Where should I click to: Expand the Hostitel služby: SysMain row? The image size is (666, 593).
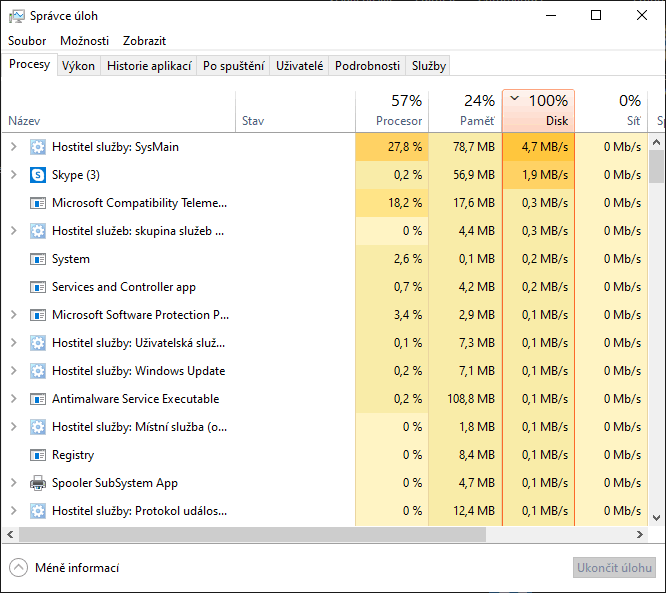13,147
